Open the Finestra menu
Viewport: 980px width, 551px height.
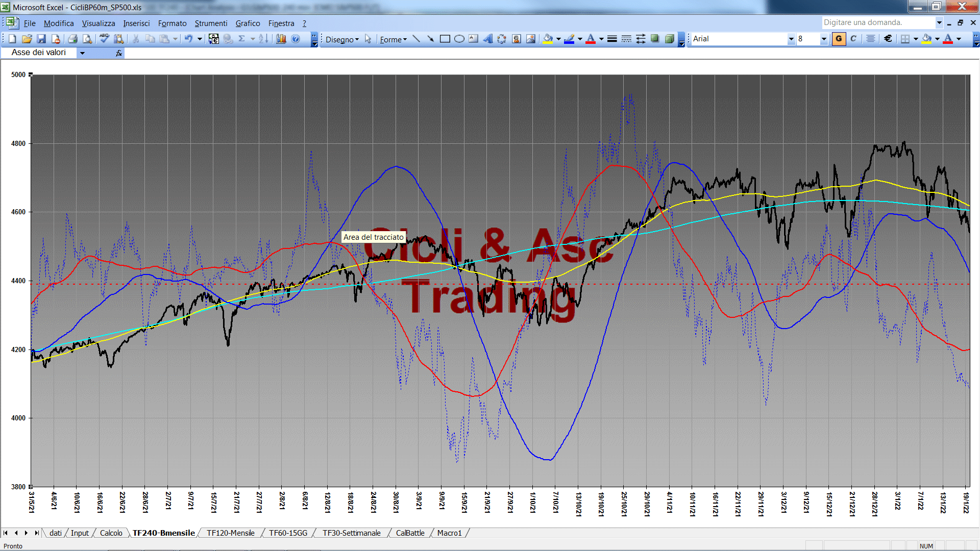[x=281, y=23]
